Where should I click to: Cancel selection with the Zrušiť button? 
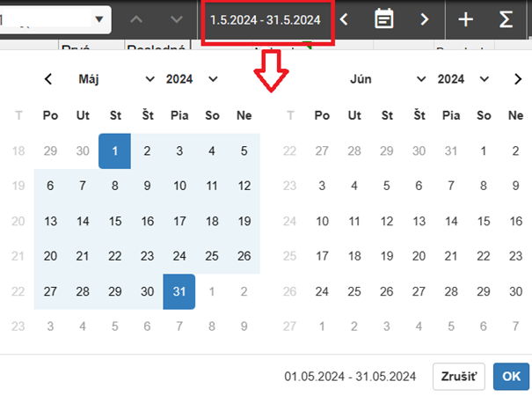point(458,377)
